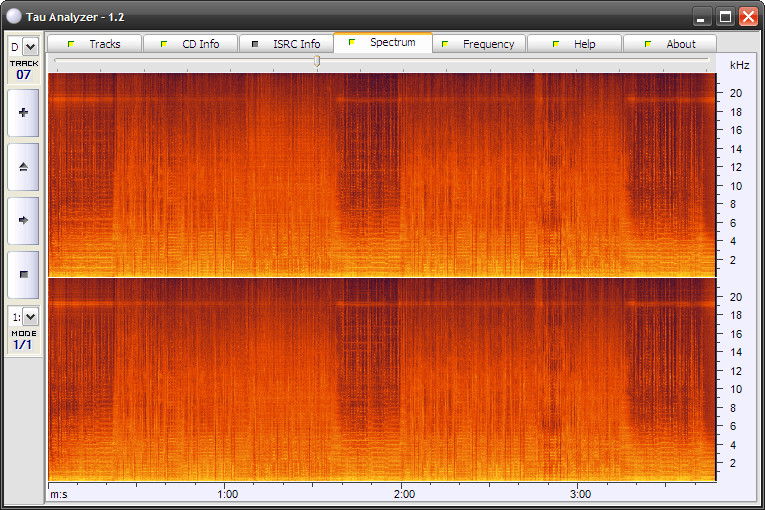Show the About tab
Viewport: 765px width, 510px height.
point(670,44)
